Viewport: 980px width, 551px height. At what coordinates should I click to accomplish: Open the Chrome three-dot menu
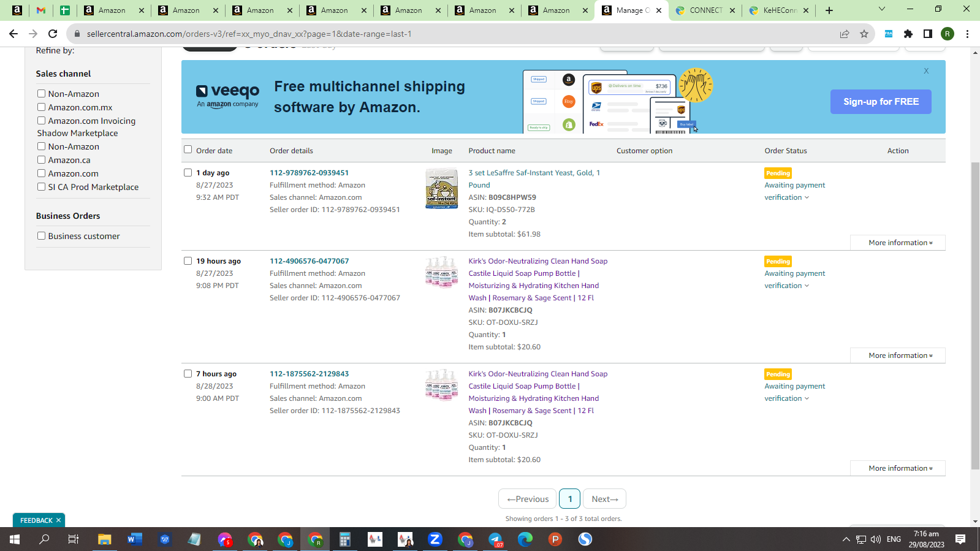pos(967,34)
